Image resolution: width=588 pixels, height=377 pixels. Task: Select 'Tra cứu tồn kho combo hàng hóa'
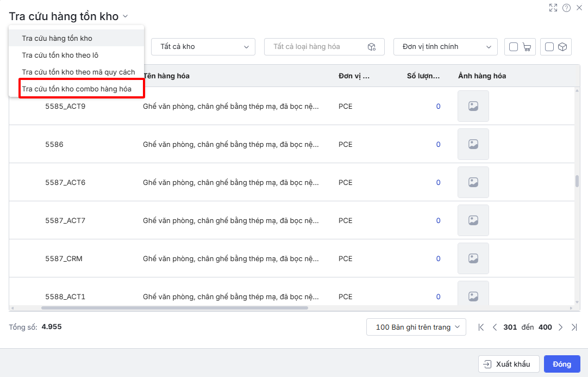[x=77, y=89]
